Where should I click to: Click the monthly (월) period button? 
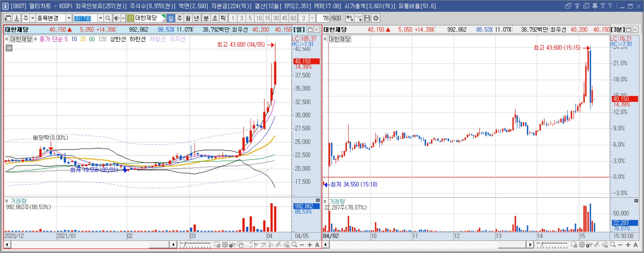(x=188, y=18)
